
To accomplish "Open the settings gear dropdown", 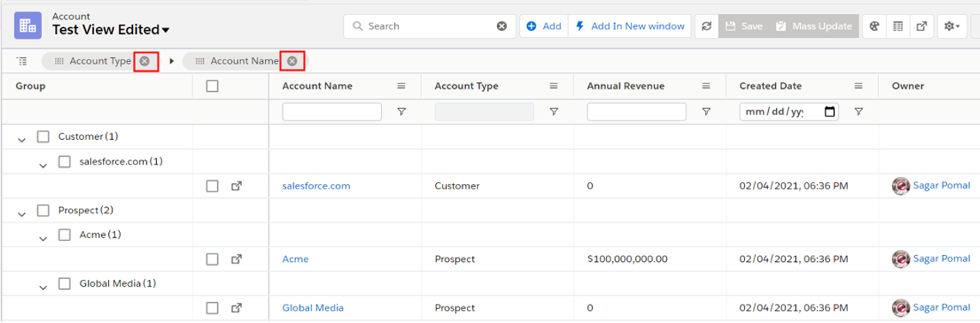I will [x=951, y=26].
